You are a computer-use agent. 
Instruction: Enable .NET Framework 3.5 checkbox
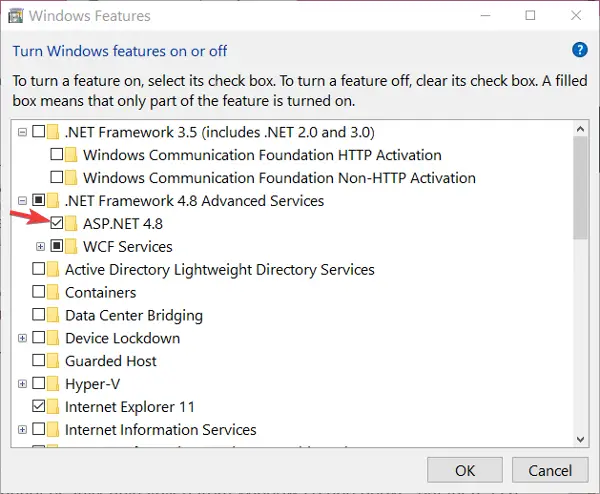tap(39, 131)
